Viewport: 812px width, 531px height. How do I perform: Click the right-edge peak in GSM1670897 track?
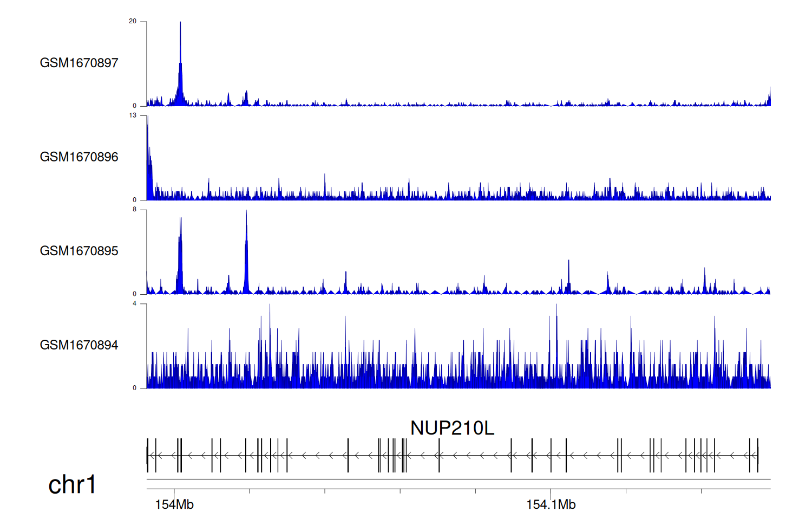pos(769,98)
